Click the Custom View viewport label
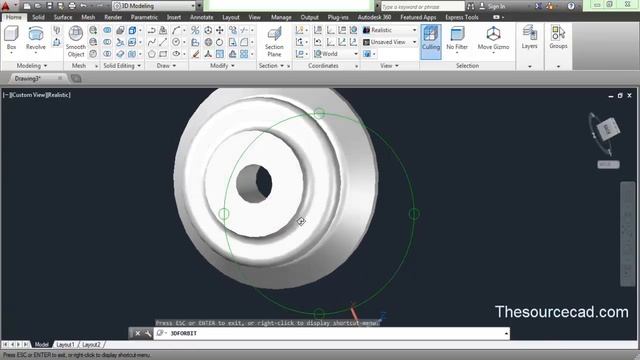Screen dimensions: 640x360 click(28, 95)
